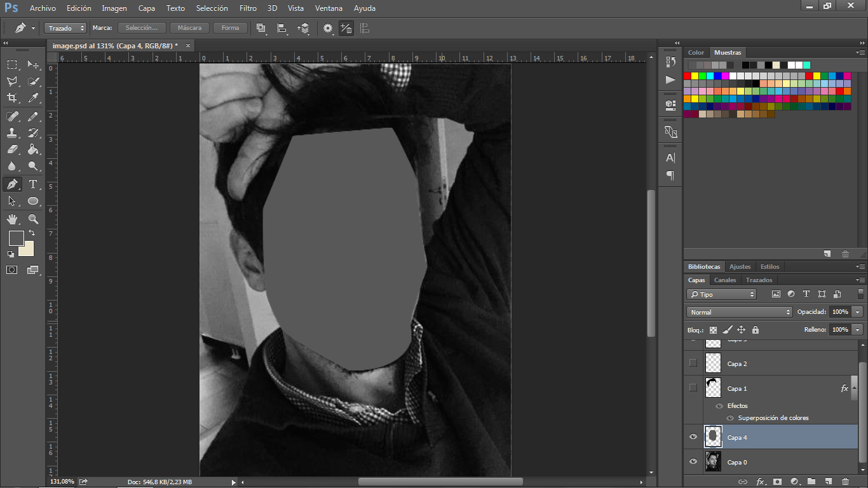Open the pen gear options dropdown
The image size is (868, 488).
pyautogui.click(x=328, y=28)
